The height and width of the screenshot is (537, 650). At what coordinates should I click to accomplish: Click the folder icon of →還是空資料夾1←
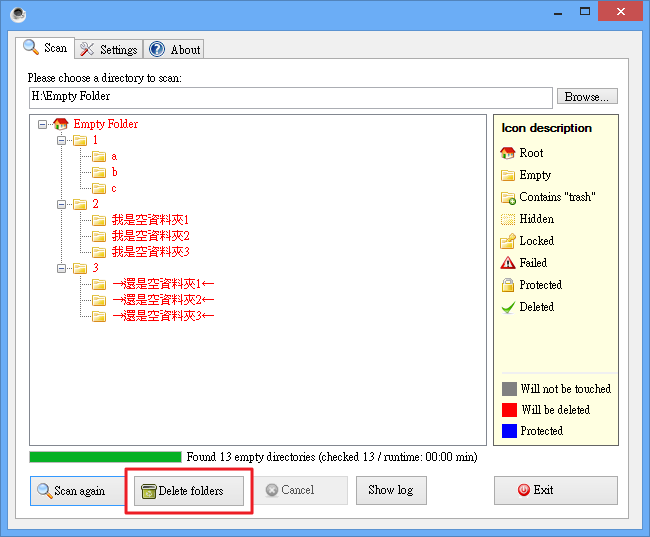(x=99, y=284)
